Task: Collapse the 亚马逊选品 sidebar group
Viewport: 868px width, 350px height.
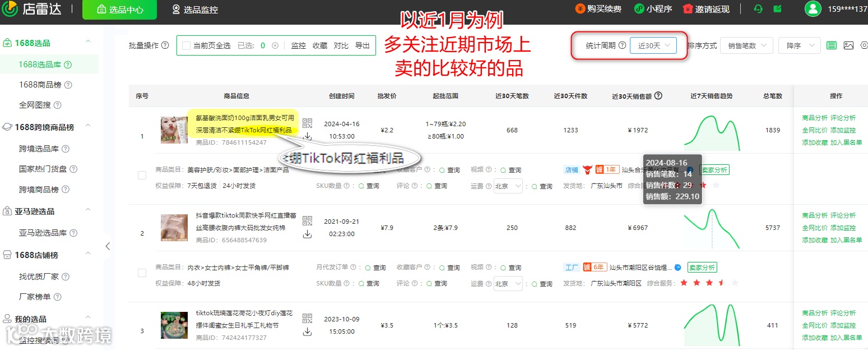Action: point(87,211)
